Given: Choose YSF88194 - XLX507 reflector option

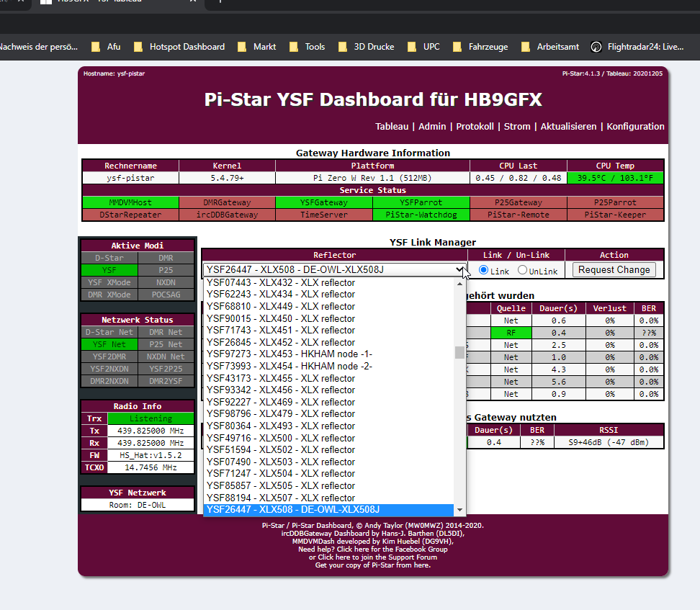Looking at the screenshot, I should (x=328, y=498).
